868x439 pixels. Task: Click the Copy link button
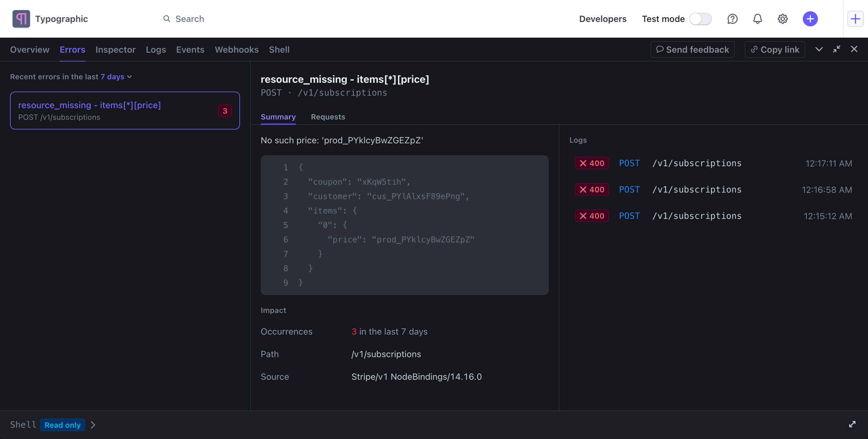[x=775, y=50]
